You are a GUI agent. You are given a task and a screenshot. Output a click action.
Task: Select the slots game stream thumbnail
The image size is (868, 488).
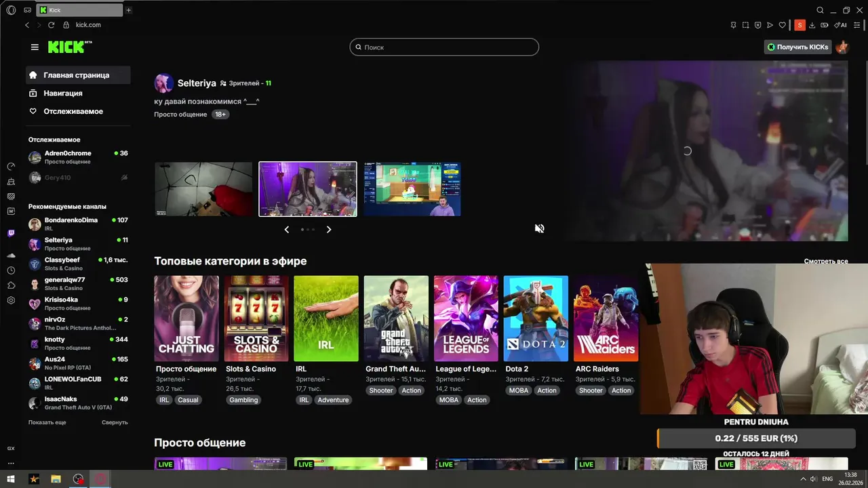click(x=412, y=189)
